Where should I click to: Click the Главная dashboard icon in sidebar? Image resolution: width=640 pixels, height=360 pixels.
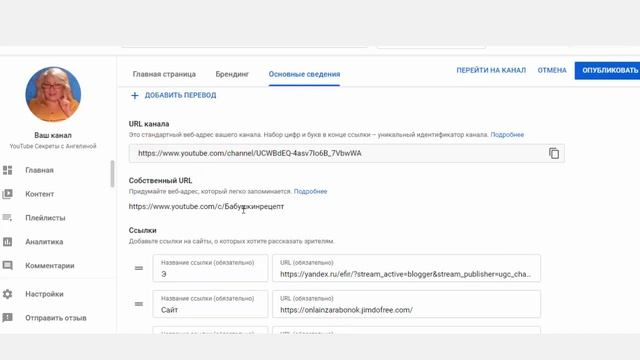pyautogui.click(x=7, y=170)
